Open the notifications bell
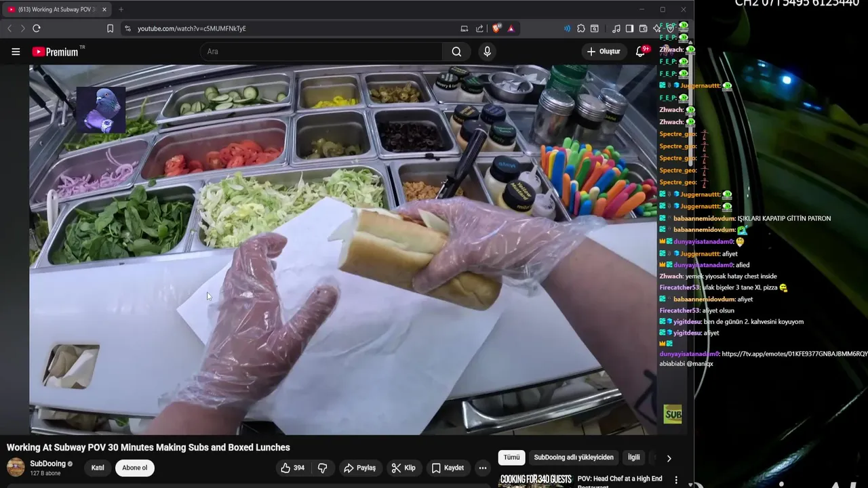The width and height of the screenshot is (868, 488). tap(640, 52)
